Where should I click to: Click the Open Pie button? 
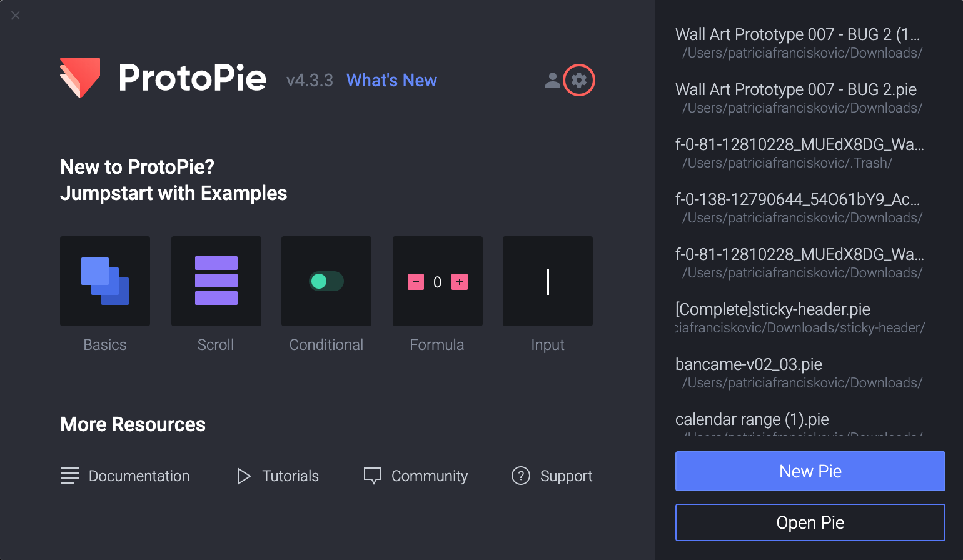click(810, 522)
